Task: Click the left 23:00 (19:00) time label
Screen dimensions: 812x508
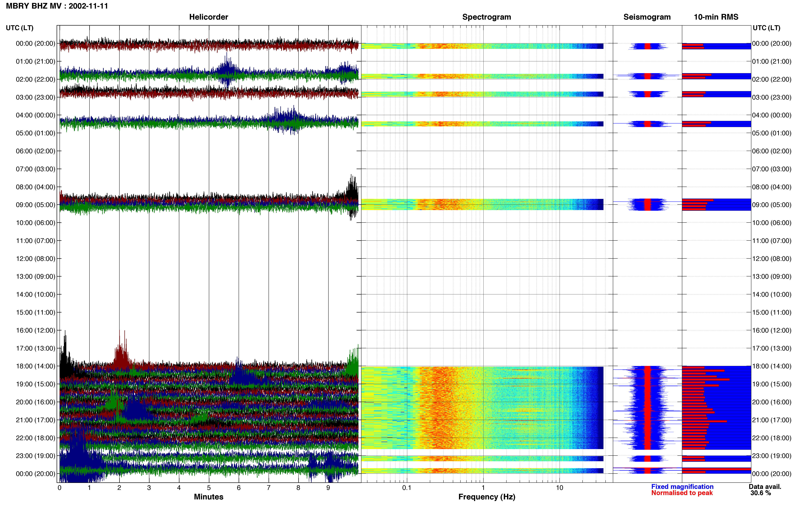Action: (35, 456)
